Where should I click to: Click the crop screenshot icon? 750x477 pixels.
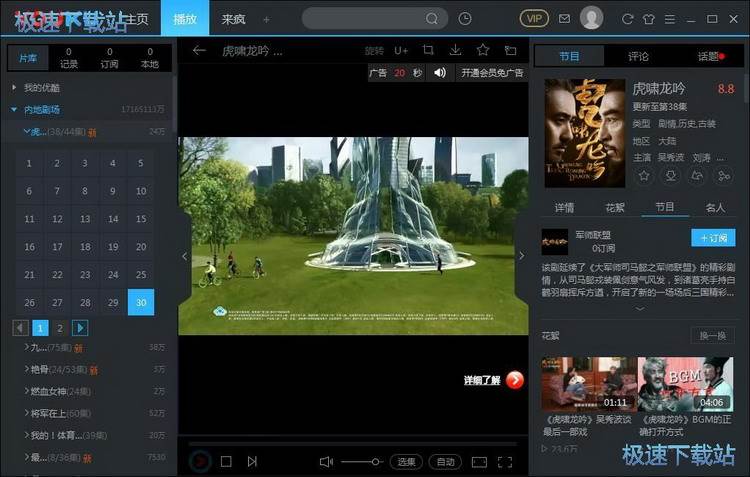pyautogui.click(x=428, y=50)
